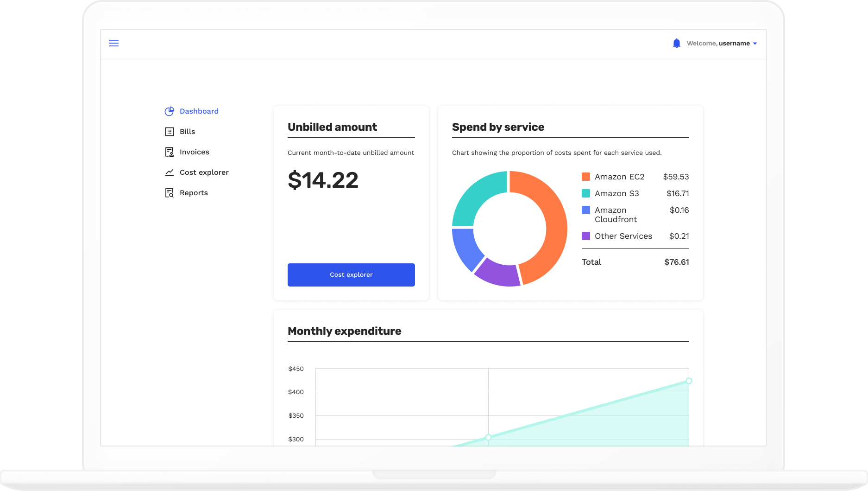This screenshot has height=491, width=868.
Task: Click the $16.71 value
Action: coord(678,193)
